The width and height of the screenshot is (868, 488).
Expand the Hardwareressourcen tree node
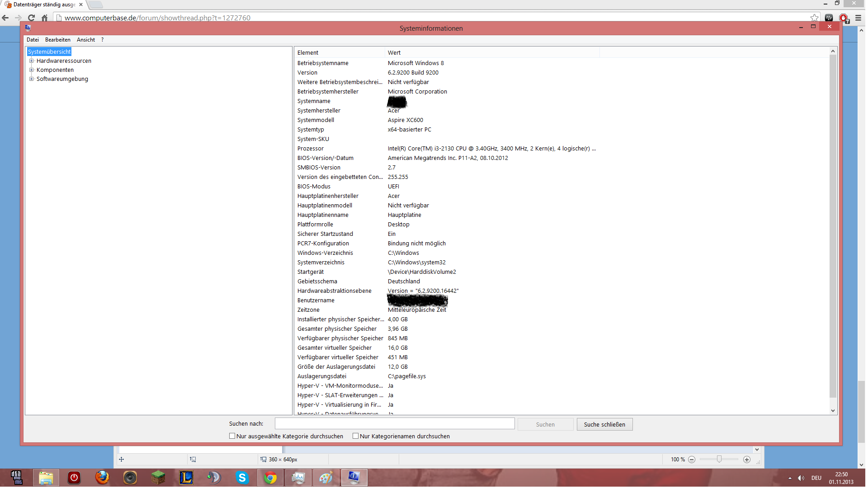32,61
